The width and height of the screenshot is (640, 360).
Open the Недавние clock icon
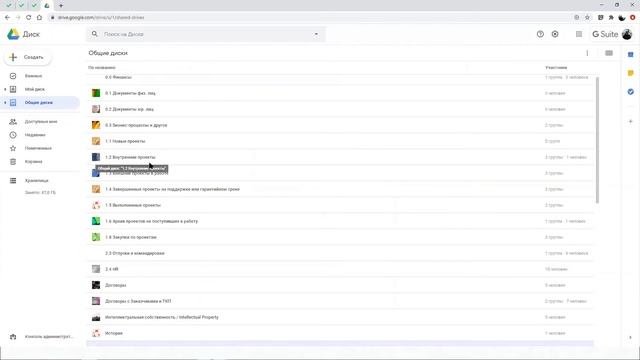(x=13, y=135)
